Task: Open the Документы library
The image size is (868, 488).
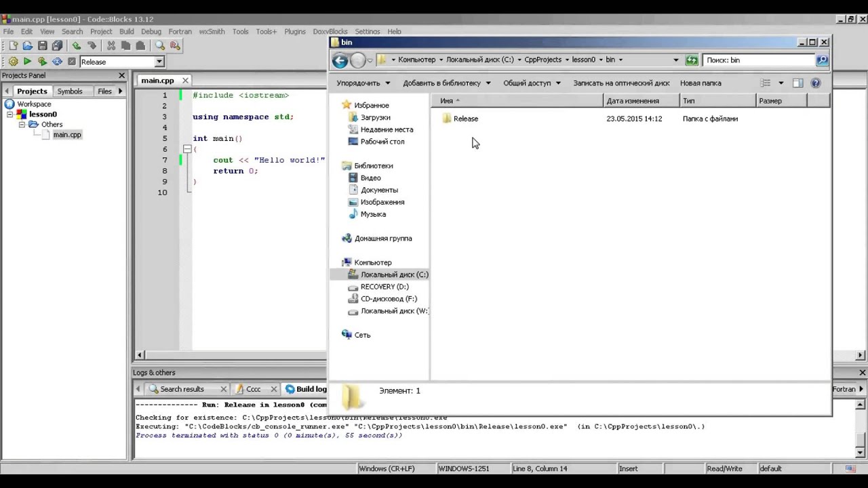Action: point(379,190)
